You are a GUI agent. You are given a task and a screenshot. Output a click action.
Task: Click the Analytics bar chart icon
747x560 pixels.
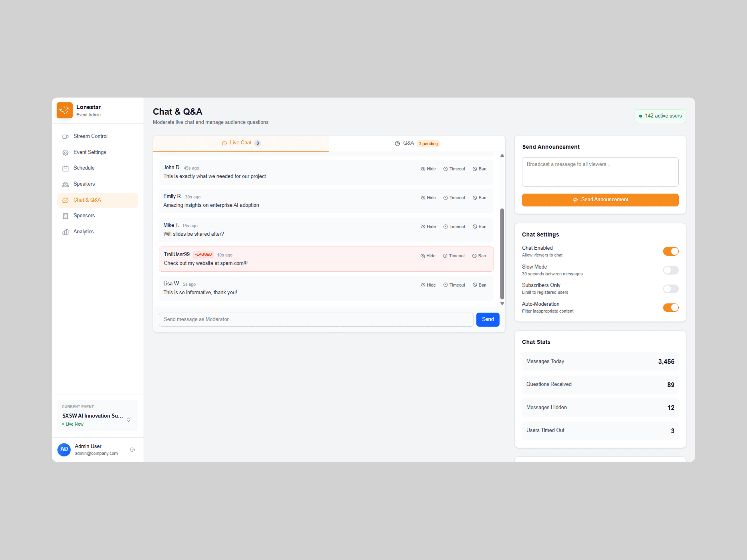(x=66, y=232)
